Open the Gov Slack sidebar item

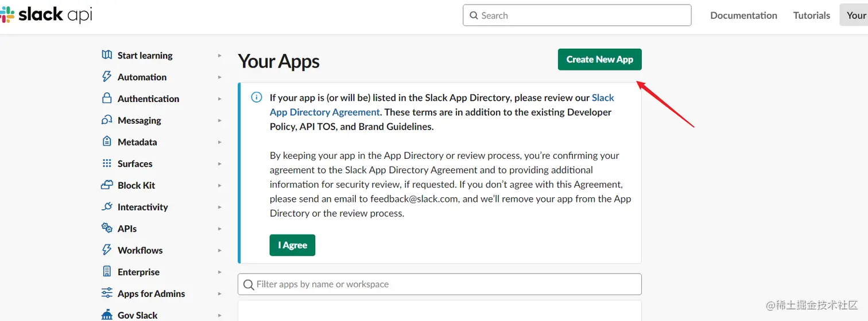click(137, 315)
